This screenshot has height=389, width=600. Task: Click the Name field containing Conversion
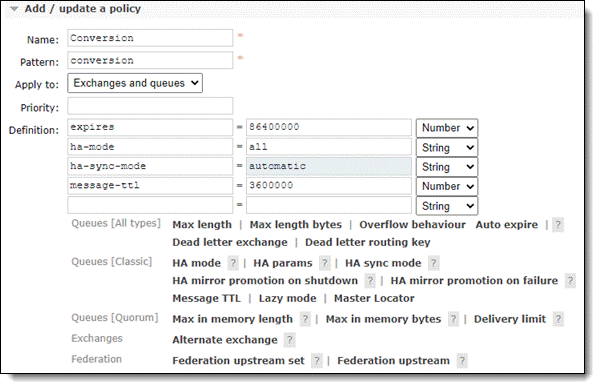(150, 38)
